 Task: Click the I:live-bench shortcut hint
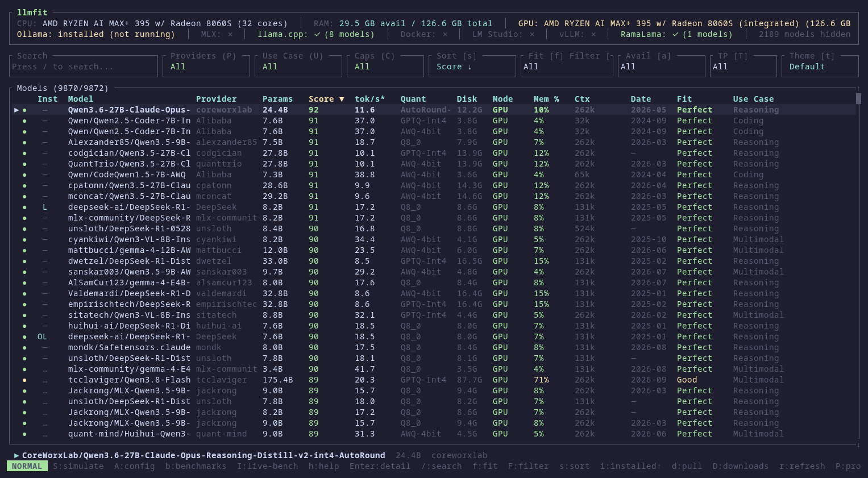(268, 466)
